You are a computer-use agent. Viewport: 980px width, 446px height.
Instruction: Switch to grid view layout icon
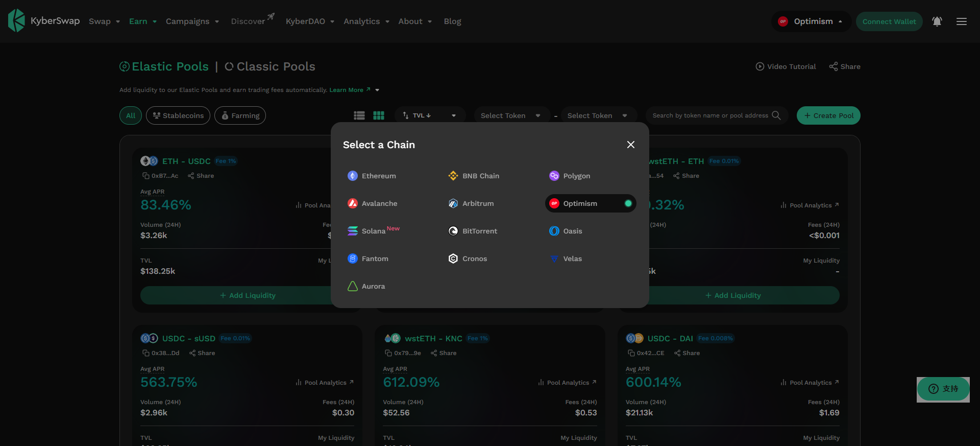(x=379, y=115)
